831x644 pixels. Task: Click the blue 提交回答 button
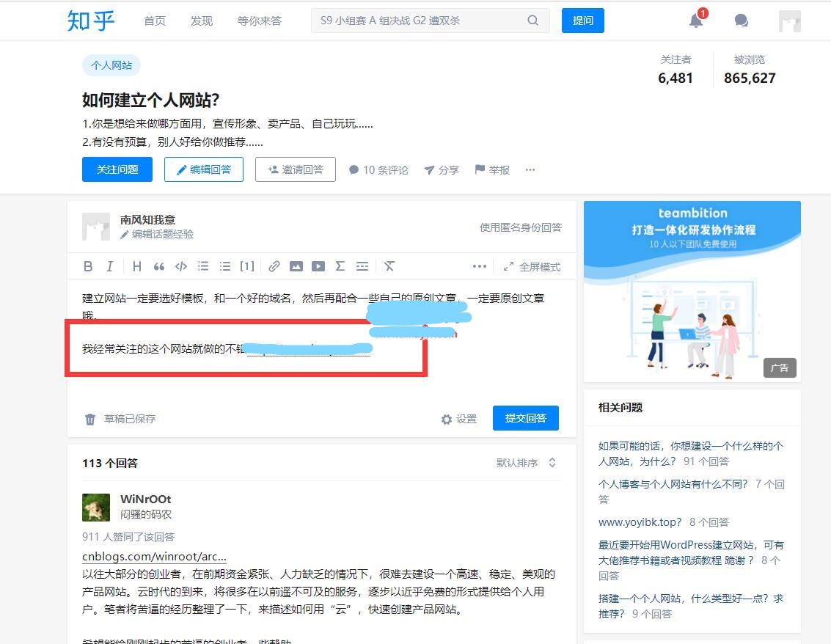525,417
